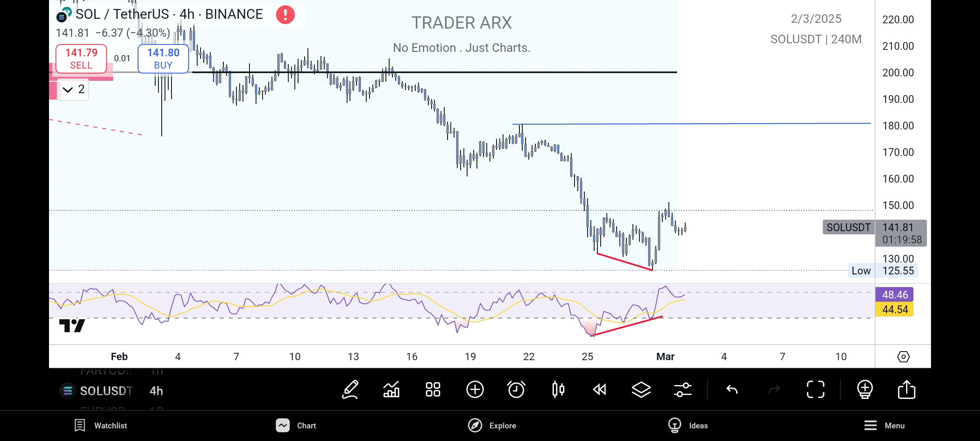Screen dimensions: 980x441
Task: Undo the last chart action
Action: coord(732,390)
